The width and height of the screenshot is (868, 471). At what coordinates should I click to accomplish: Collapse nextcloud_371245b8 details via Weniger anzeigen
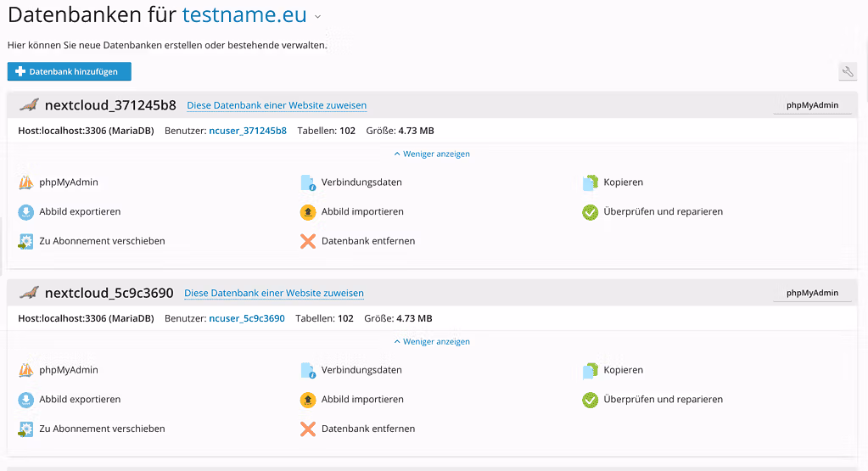432,154
